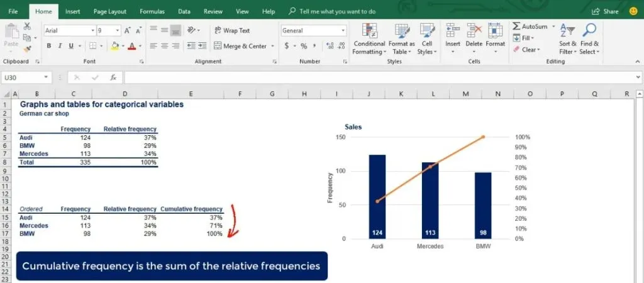
Task: Toggle Wrap Text
Action: (x=231, y=30)
